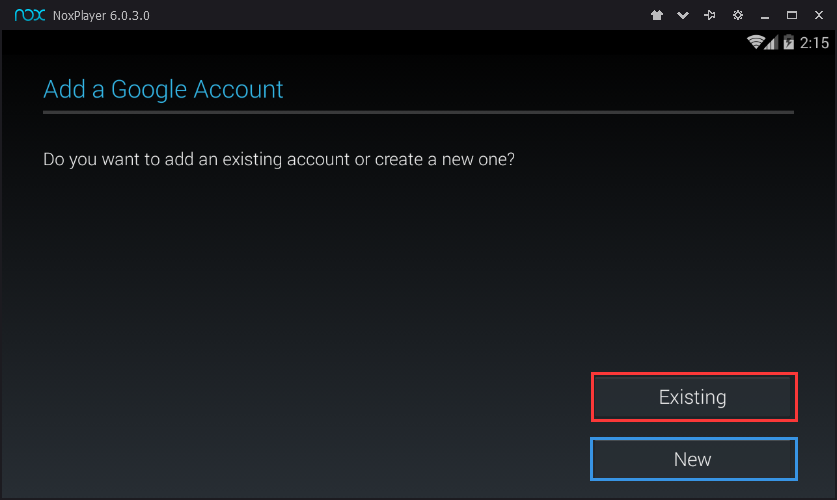Tap the battery charging icon
Image resolution: width=837 pixels, height=500 pixels.
[788, 42]
